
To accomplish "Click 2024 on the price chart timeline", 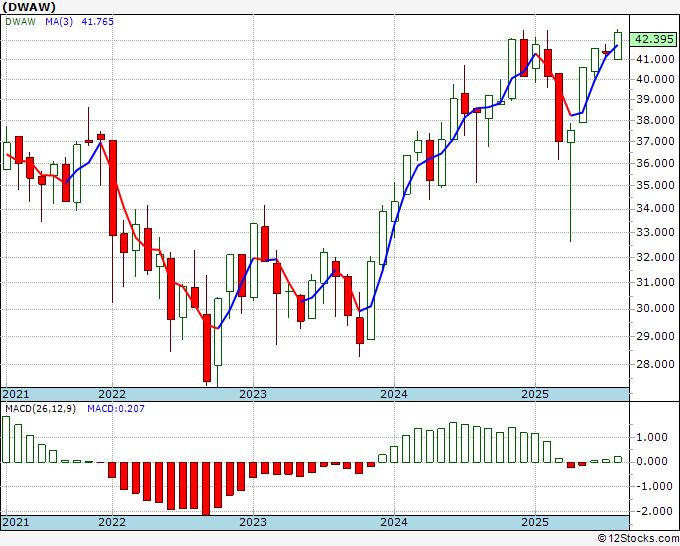I will click(394, 394).
